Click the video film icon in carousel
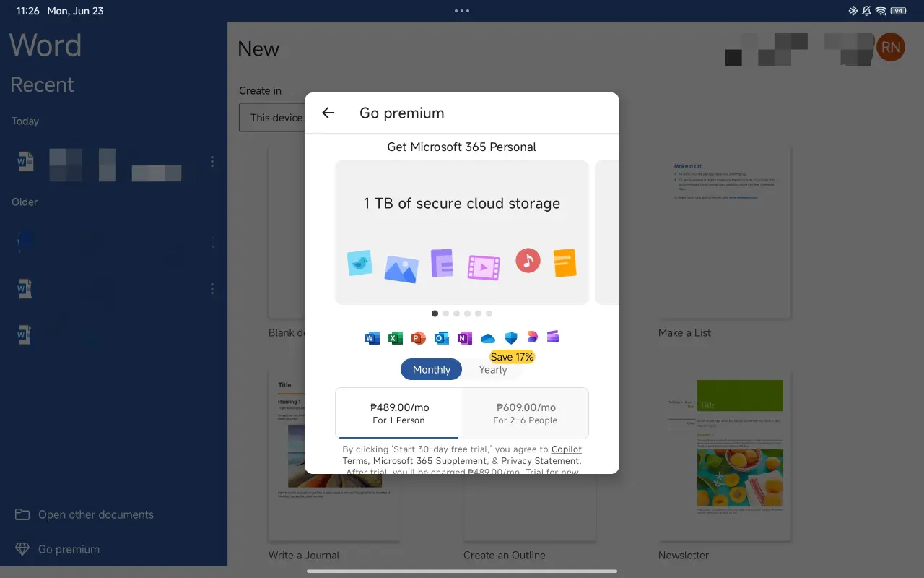 (484, 267)
